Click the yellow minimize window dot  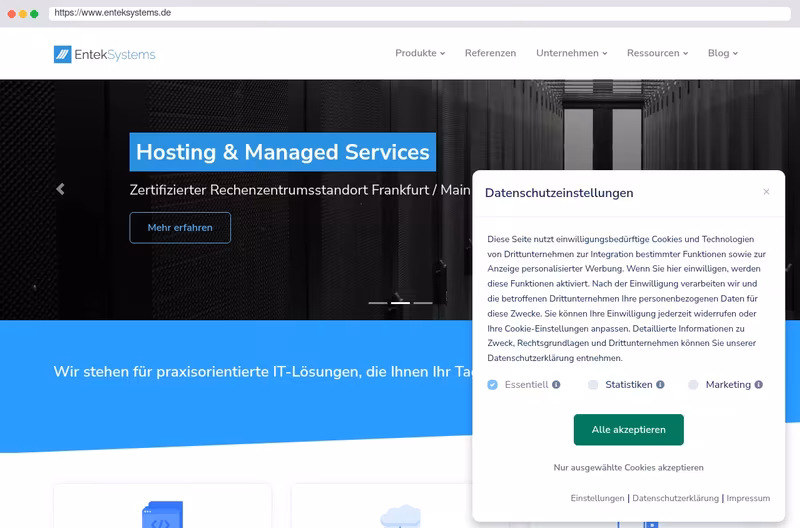tap(23, 14)
